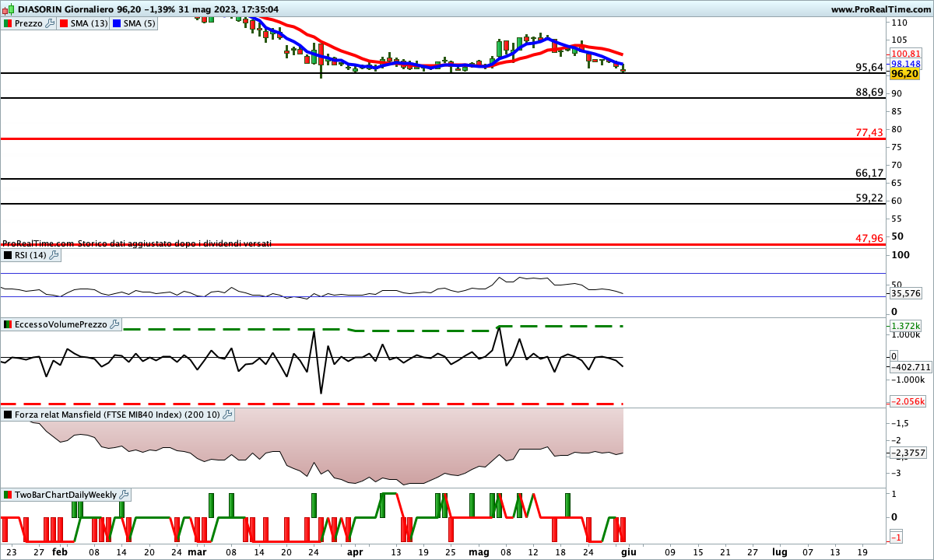The image size is (934, 560).
Task: Click the 35,576 RSI value label
Action: (905, 293)
